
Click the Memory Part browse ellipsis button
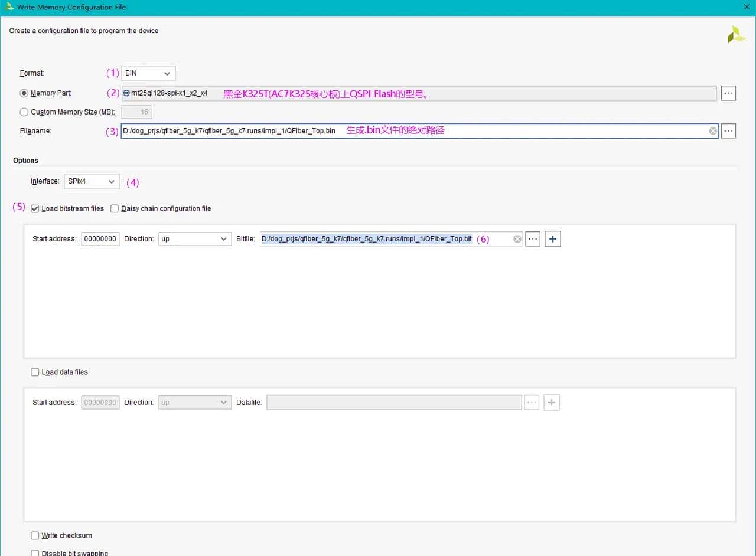coord(728,93)
